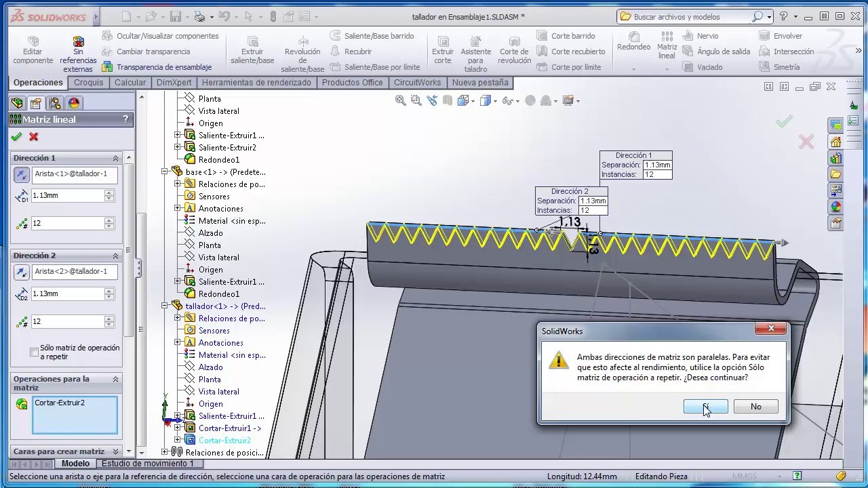Click the Envolver tool
The height and width of the screenshot is (488, 868).
pos(781,36)
